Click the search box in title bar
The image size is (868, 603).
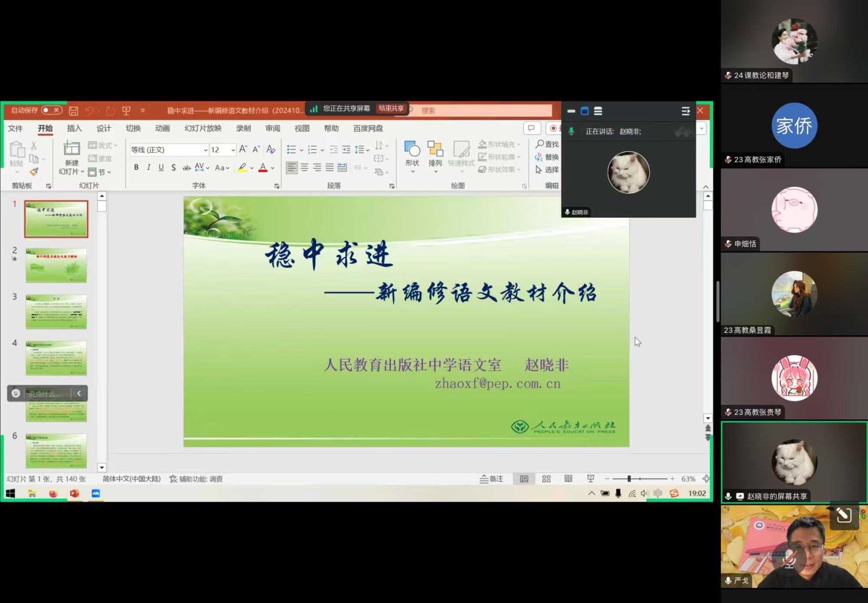(480, 111)
